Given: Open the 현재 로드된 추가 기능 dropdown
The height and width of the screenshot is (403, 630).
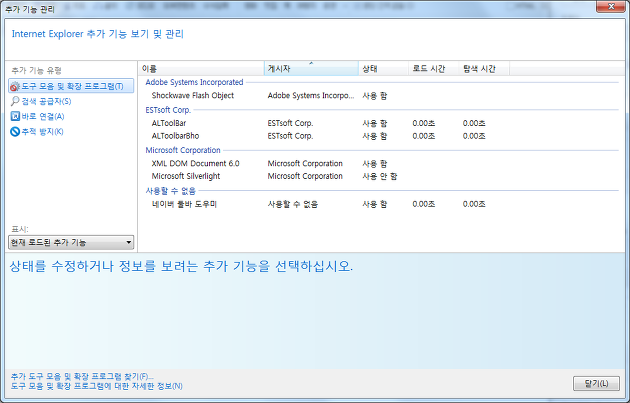Looking at the screenshot, I should (x=71, y=242).
